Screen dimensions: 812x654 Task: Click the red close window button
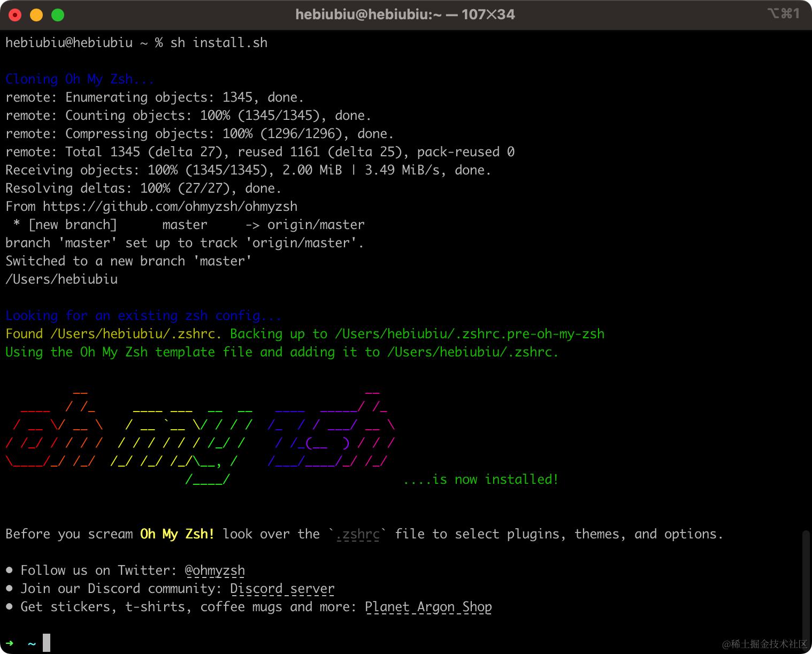tap(15, 15)
